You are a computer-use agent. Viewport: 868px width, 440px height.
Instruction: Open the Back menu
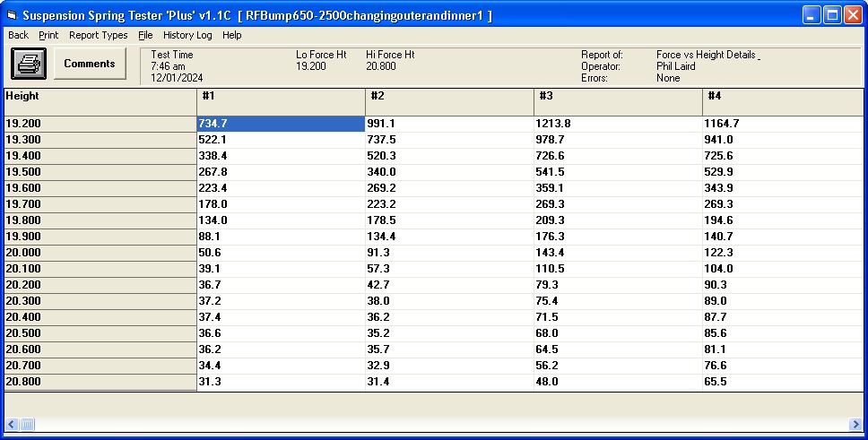18,35
